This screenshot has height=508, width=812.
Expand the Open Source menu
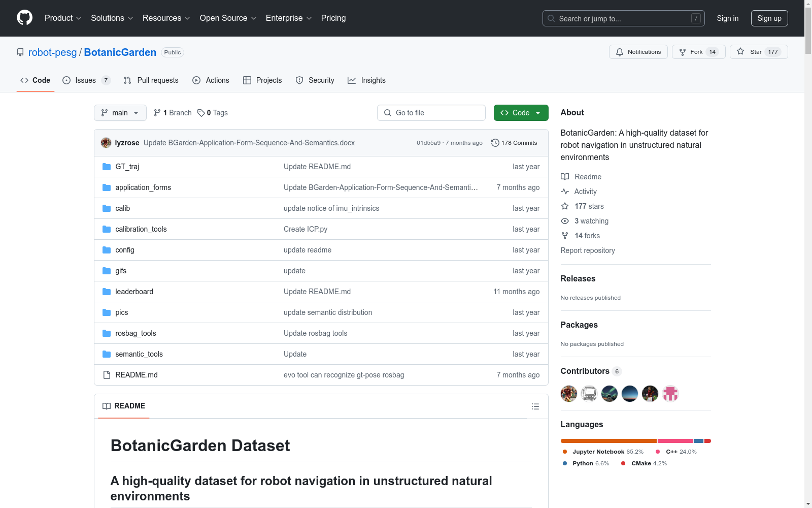click(x=228, y=18)
